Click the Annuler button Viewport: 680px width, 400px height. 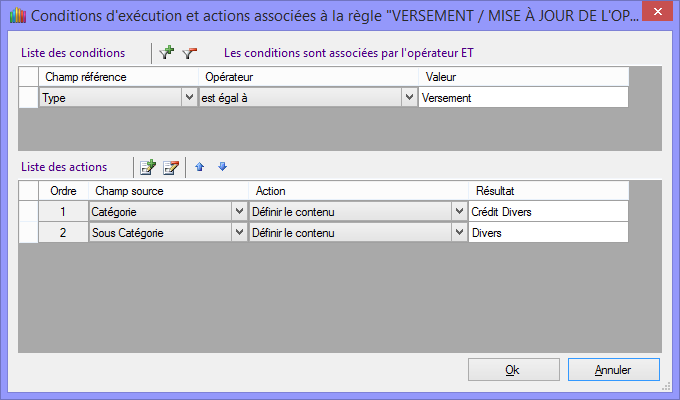click(x=612, y=369)
